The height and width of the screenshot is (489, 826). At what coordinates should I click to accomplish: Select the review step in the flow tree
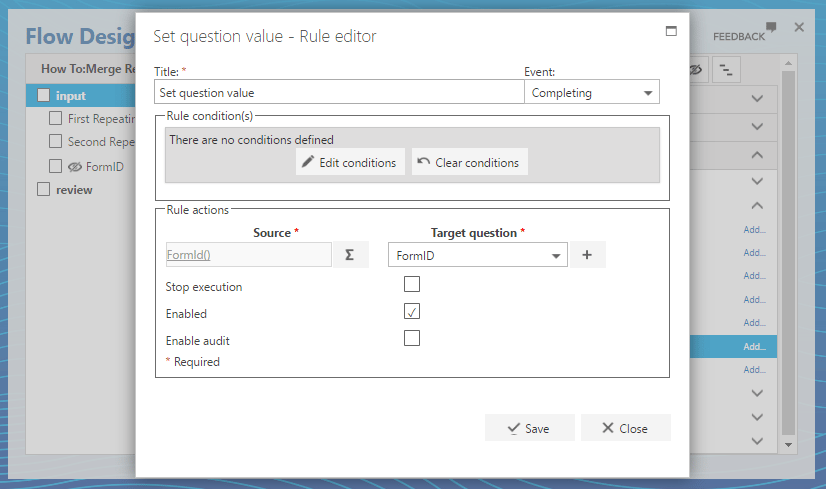click(x=74, y=190)
